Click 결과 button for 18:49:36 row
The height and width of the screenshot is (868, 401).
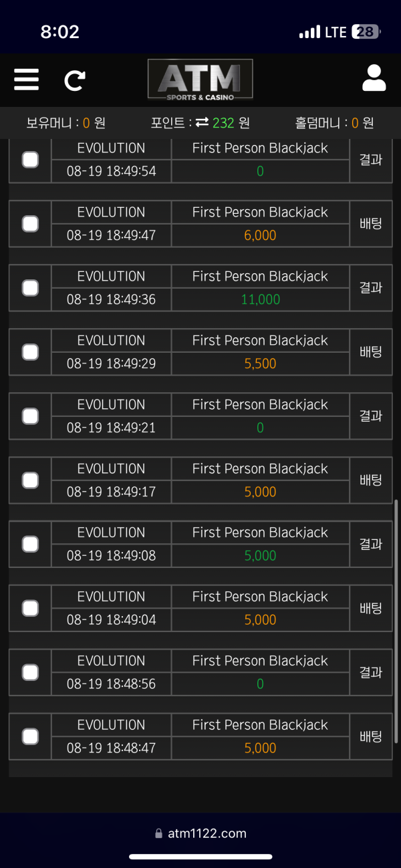click(371, 288)
